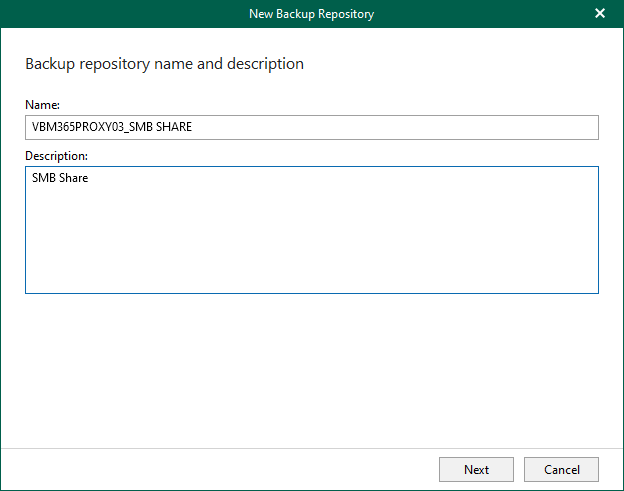This screenshot has width=624, height=491.
Task: Click the 'SMB Share' description text
Action: click(60, 179)
